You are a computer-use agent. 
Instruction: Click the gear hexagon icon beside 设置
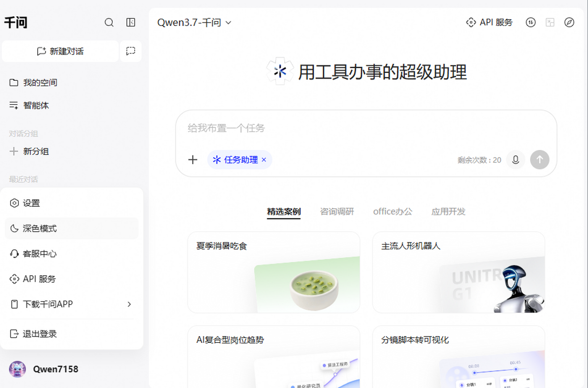[14, 203]
